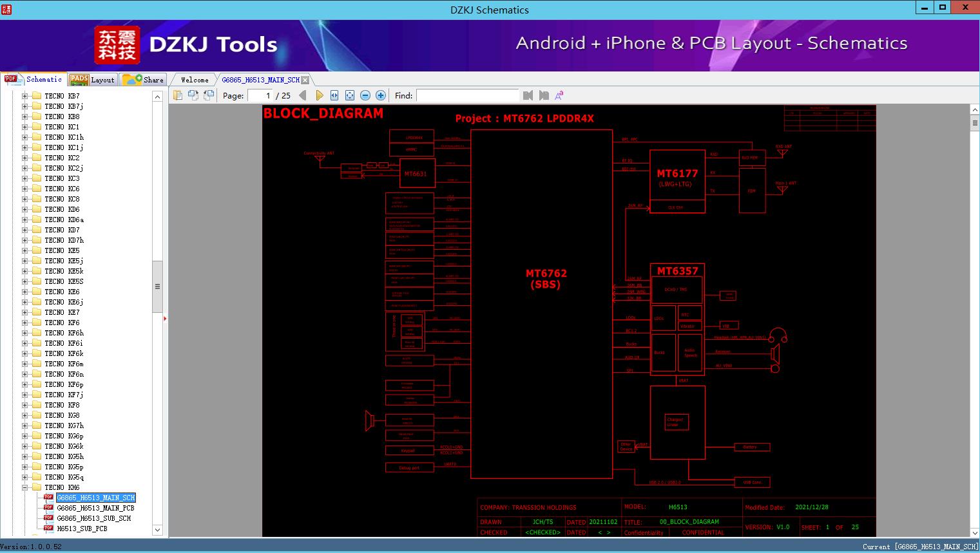Screen dimensions: 980x553
Task: Go to the previous page with the left arrow
Action: tap(303, 95)
